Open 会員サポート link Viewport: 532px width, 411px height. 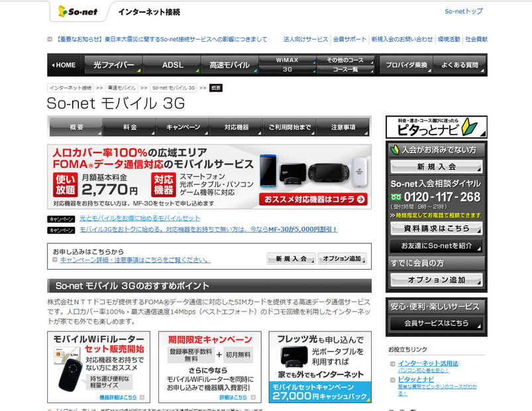(350, 39)
